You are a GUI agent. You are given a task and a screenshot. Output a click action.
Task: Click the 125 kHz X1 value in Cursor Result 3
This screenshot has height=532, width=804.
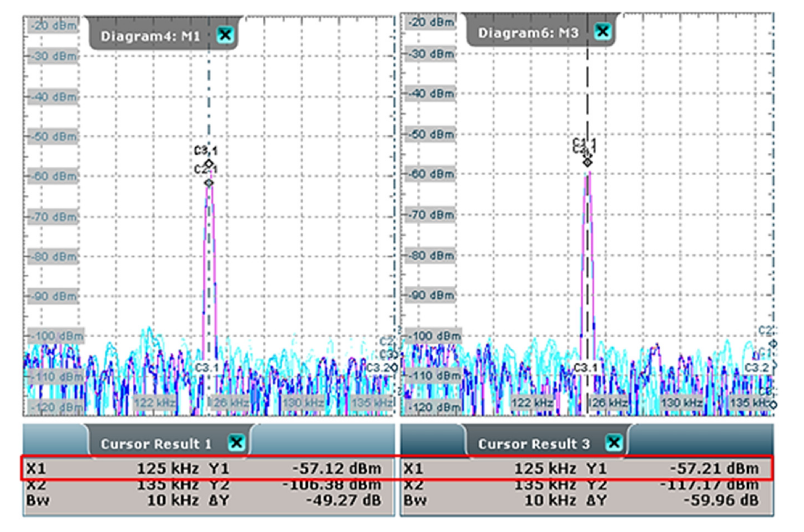click(x=545, y=469)
